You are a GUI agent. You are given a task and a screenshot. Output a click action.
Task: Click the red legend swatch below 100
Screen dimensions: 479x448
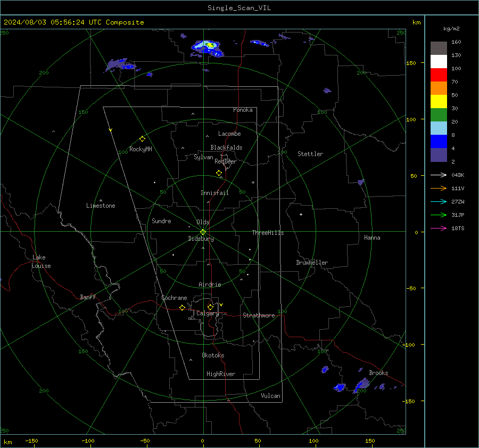point(439,75)
